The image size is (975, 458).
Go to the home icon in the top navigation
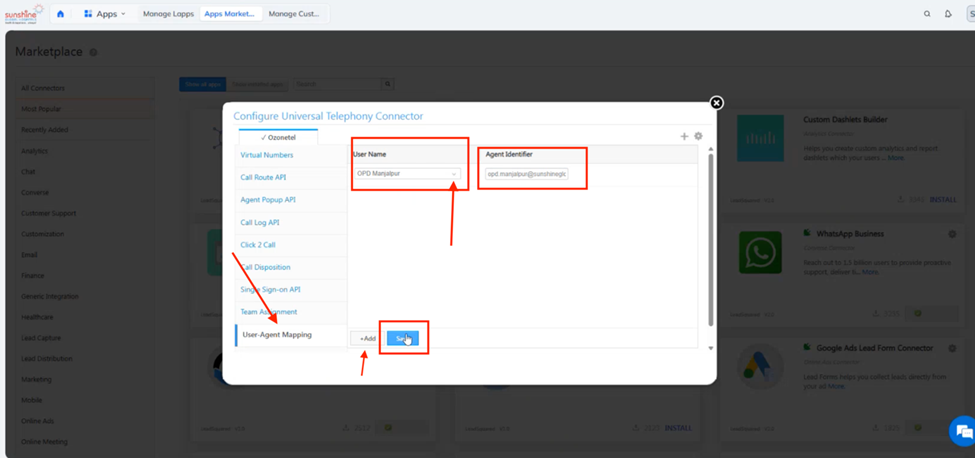60,14
